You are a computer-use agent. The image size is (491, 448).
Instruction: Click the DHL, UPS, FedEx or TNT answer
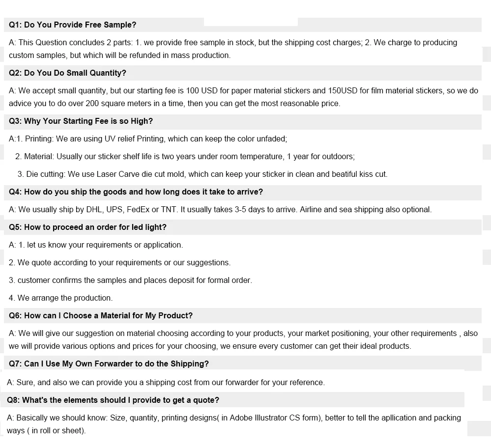tap(220, 210)
